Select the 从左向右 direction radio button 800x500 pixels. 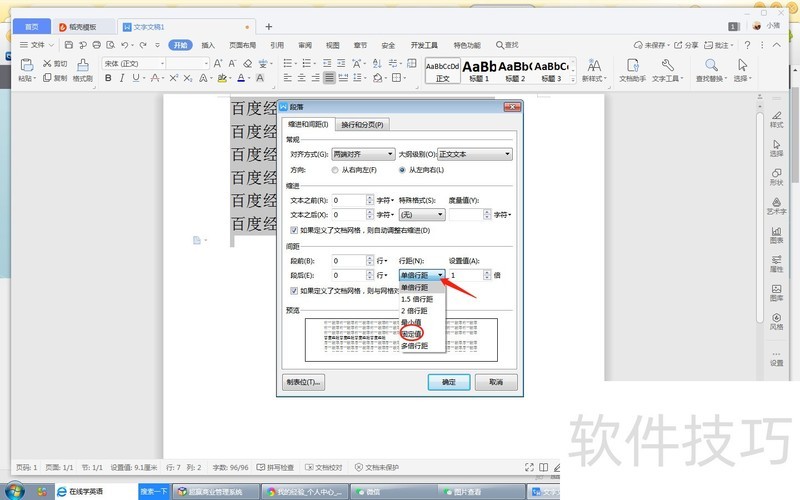403,170
